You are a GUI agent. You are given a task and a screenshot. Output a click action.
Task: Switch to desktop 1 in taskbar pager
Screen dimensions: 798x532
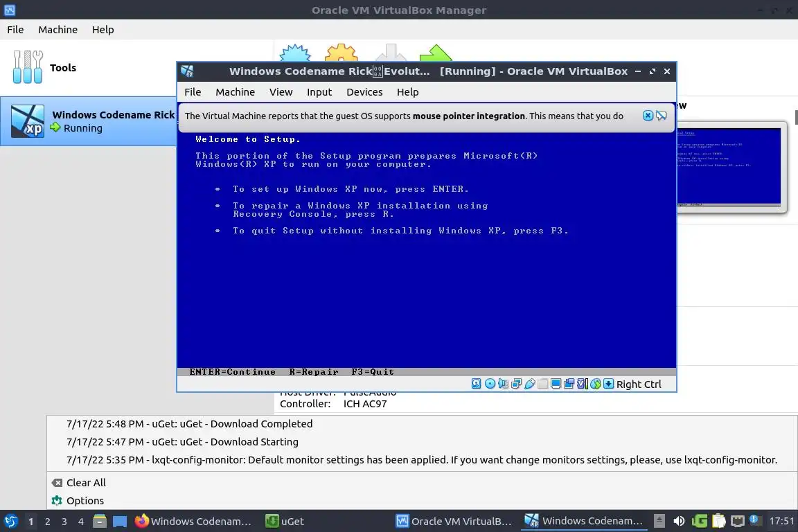(31, 522)
